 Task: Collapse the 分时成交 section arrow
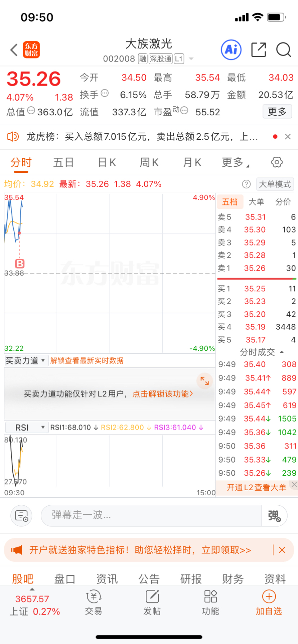[282, 352]
